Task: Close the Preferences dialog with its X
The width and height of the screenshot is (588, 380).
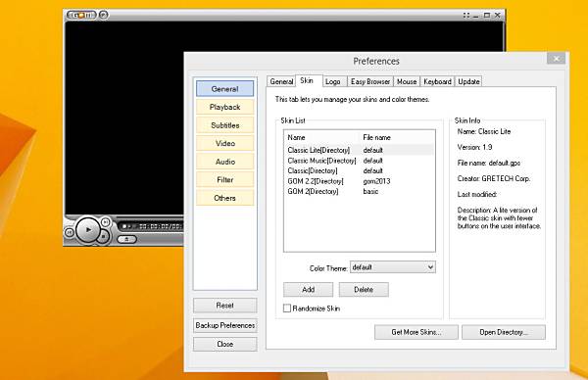Action: point(556,59)
